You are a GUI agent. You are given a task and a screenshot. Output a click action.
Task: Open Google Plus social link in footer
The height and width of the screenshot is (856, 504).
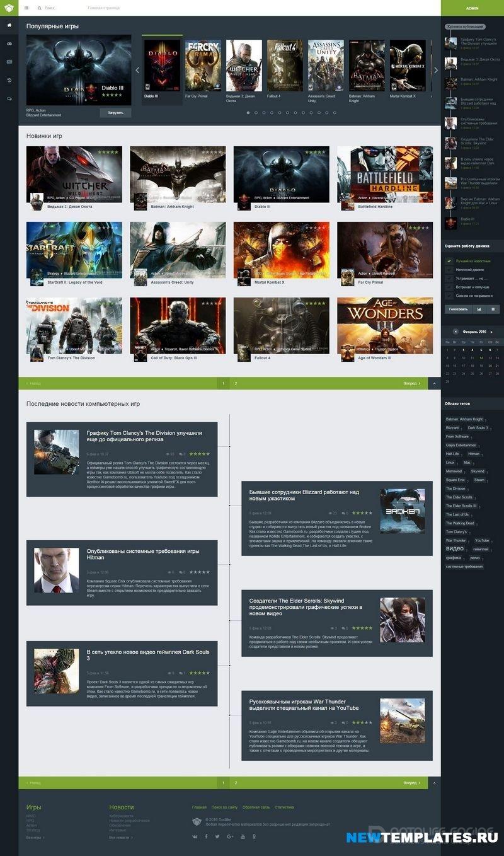tap(230, 836)
